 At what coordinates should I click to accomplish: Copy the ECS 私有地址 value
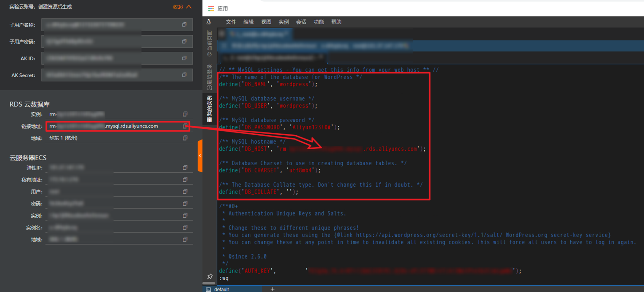pyautogui.click(x=185, y=180)
